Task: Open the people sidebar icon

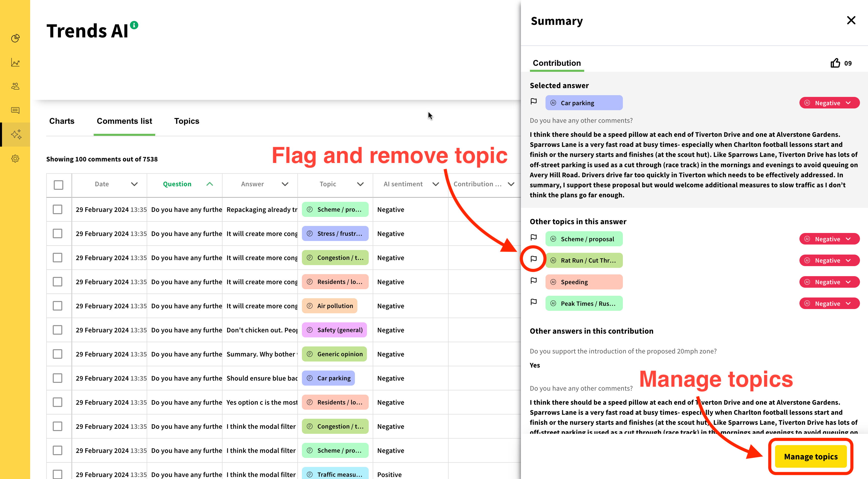Action: click(15, 87)
